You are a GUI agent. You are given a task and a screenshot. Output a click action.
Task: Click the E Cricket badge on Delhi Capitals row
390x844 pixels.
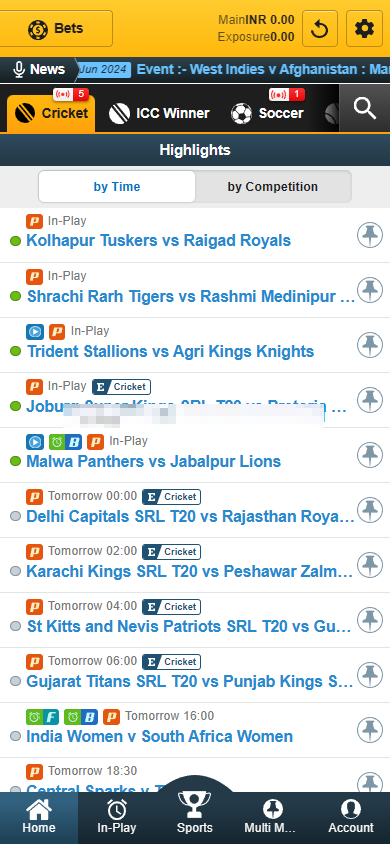point(172,497)
